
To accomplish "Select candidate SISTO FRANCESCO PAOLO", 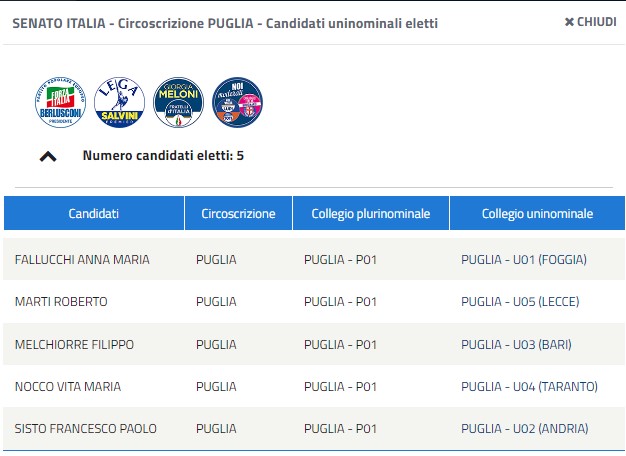I will (x=85, y=428).
